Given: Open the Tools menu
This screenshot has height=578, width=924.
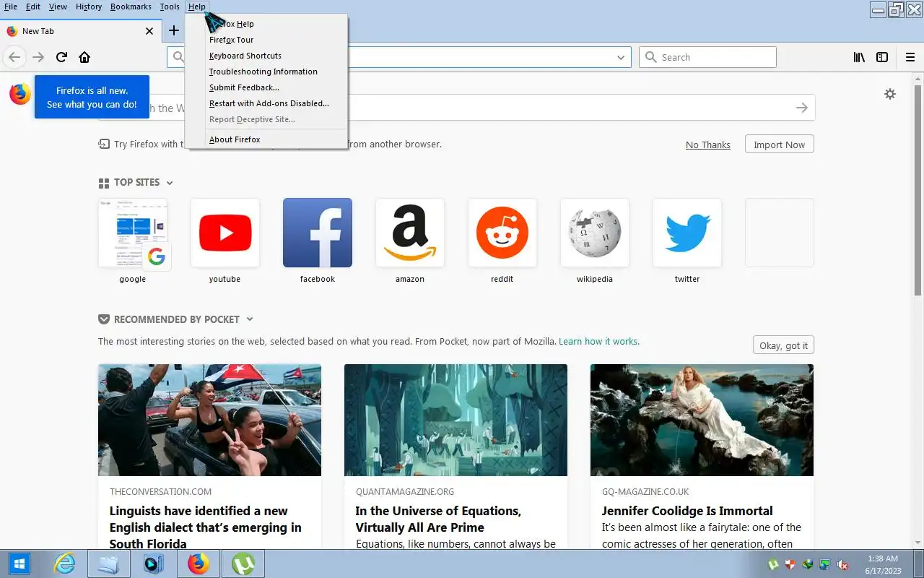Looking at the screenshot, I should pos(170,7).
